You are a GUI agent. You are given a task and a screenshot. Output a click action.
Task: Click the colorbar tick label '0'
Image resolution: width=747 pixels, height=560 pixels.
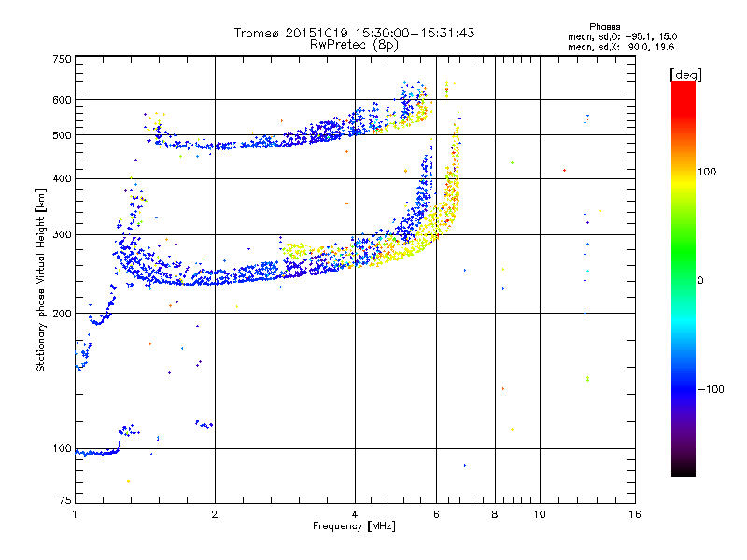click(700, 280)
